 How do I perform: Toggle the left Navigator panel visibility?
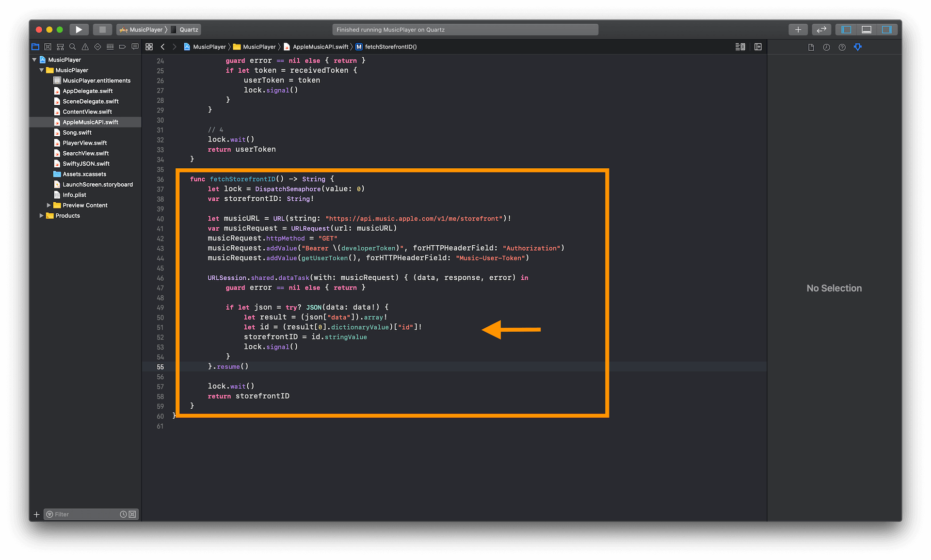845,29
